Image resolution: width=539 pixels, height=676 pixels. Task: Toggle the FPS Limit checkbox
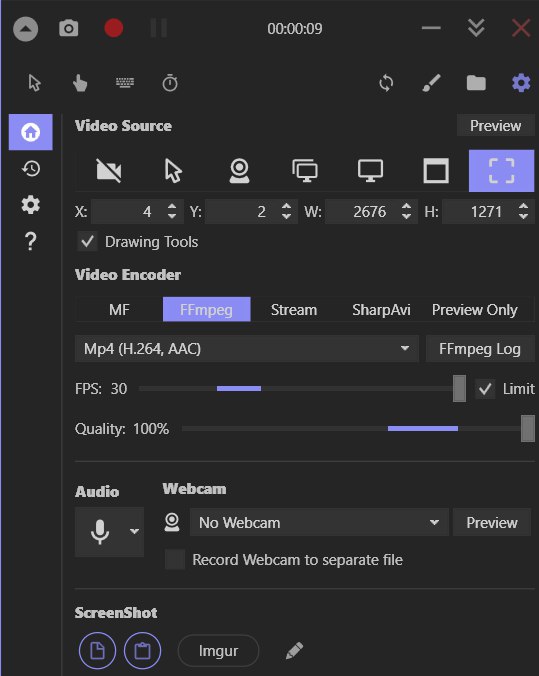click(485, 389)
